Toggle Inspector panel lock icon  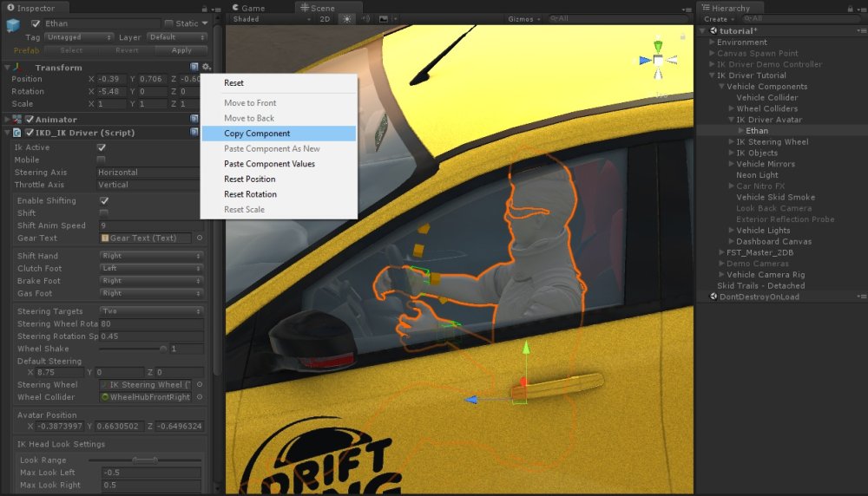204,9
